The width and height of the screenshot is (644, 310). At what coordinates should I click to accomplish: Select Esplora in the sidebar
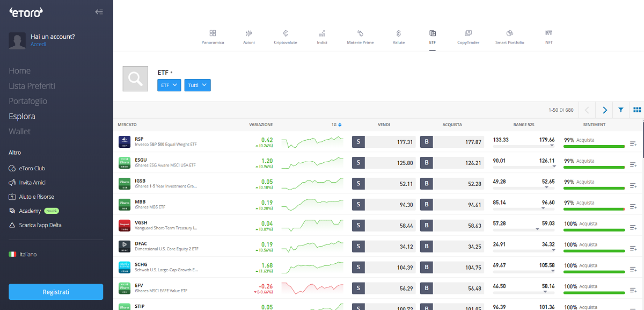[22, 116]
